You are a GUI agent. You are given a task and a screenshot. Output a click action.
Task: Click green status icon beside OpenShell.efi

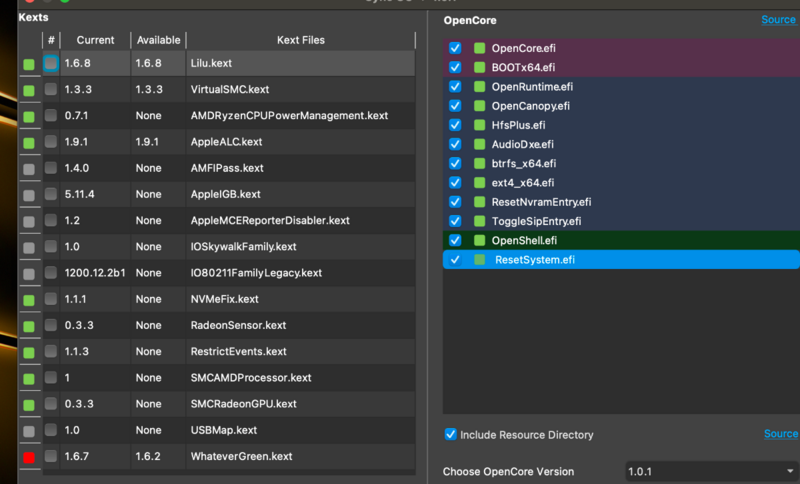480,240
